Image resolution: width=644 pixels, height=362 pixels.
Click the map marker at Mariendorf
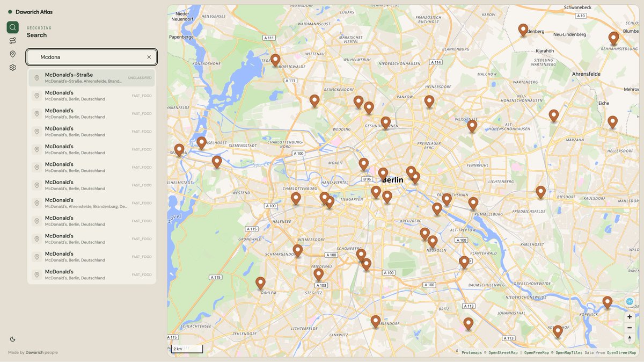(x=376, y=321)
